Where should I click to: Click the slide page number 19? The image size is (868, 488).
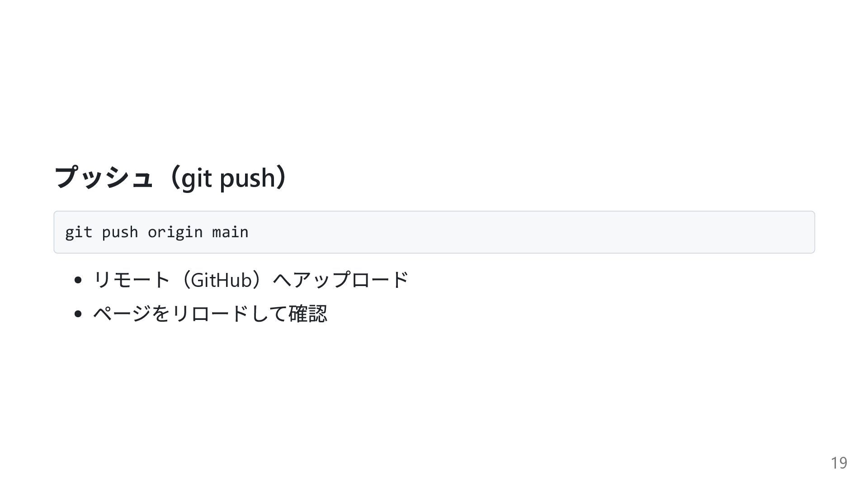point(839,463)
